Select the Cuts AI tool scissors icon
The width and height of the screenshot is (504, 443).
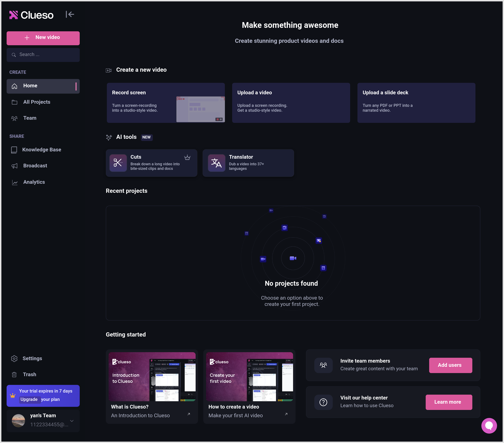pyautogui.click(x=118, y=163)
